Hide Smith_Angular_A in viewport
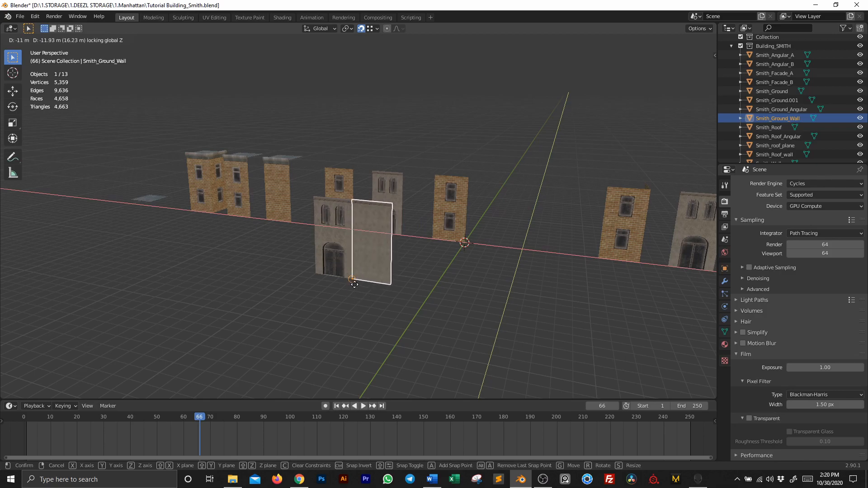Screen dimensions: 868x488 [x=860, y=55]
